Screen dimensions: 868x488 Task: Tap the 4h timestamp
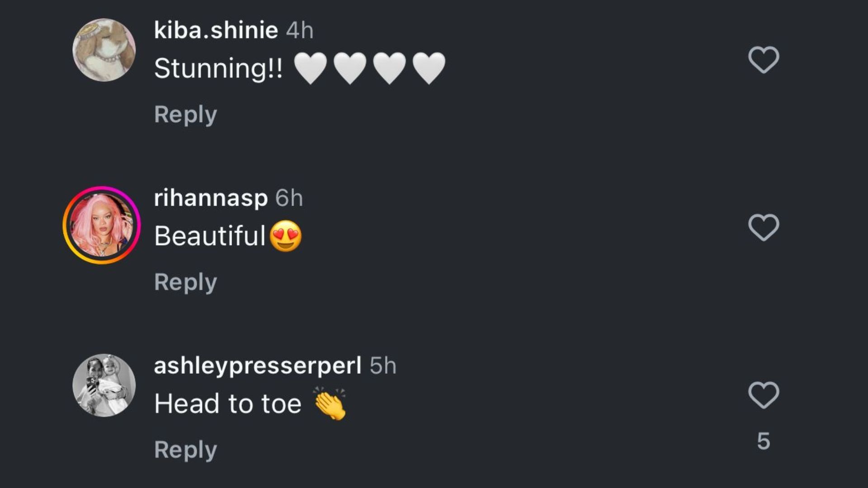[300, 31]
